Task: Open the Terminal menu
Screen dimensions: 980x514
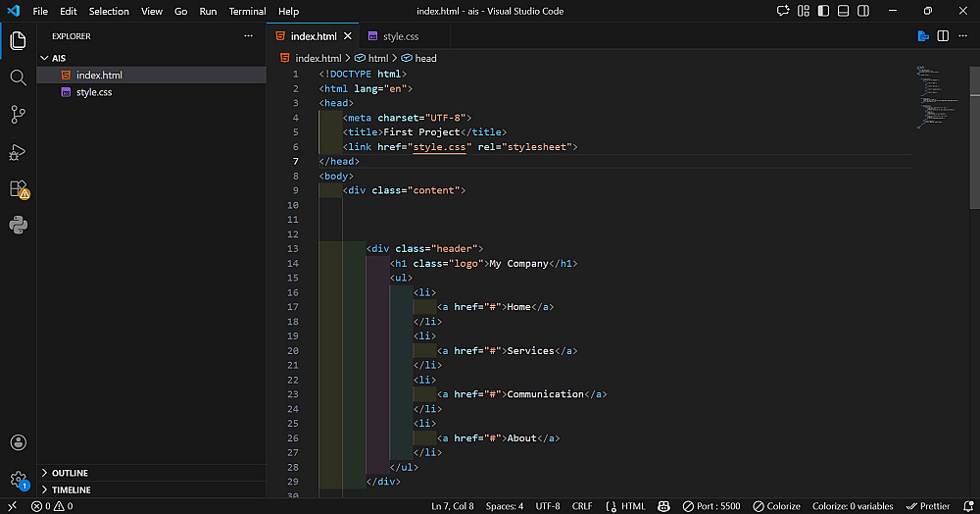Action: 247,11
